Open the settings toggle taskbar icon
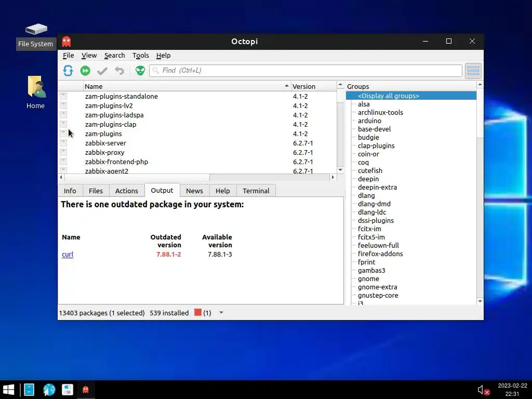 point(67,390)
